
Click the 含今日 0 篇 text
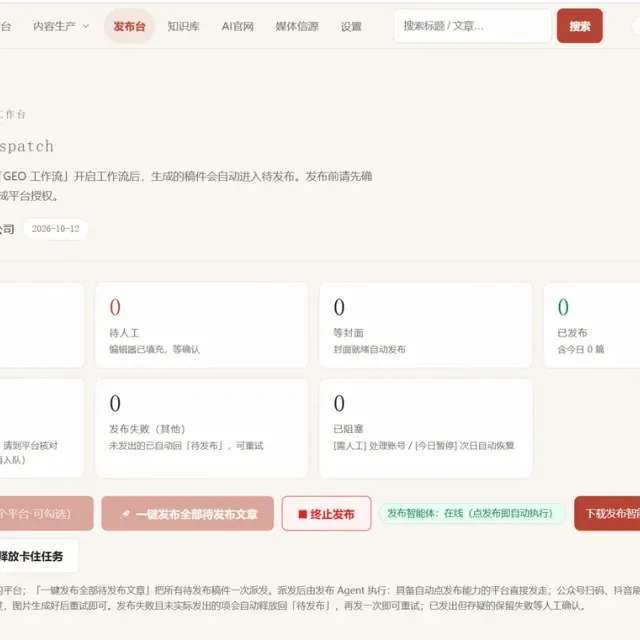(580, 349)
